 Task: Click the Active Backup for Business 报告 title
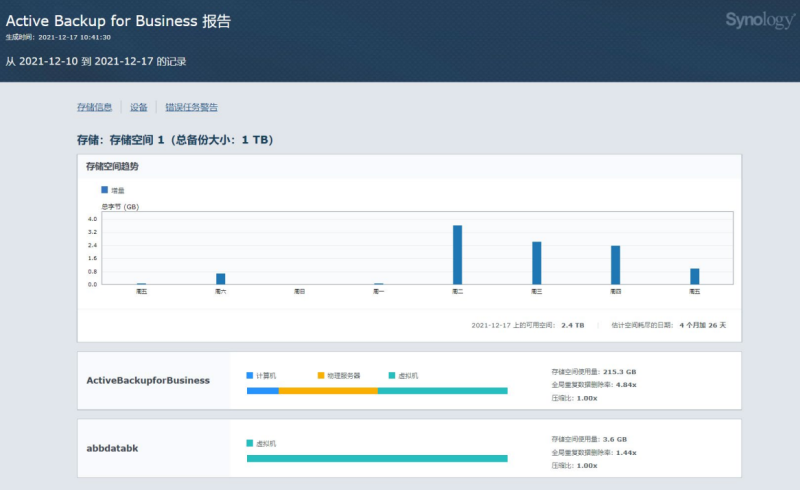[118, 21]
